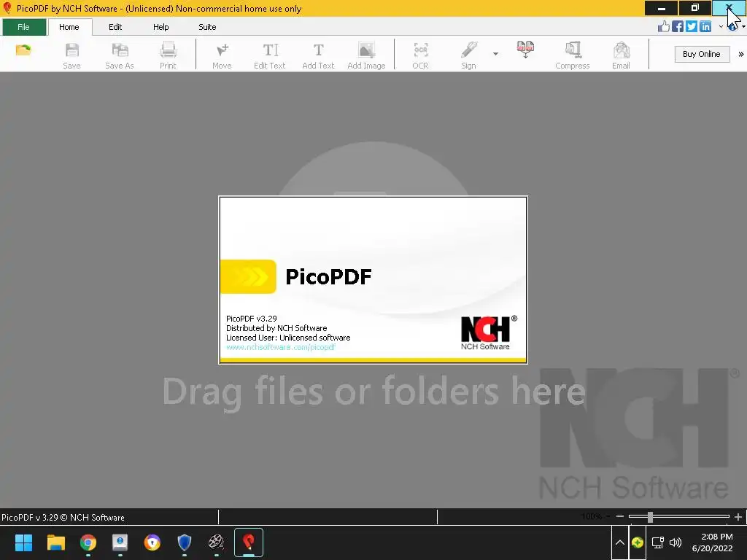This screenshot has width=747, height=560.
Task: Click the Save toolbar icon
Action: pyautogui.click(x=71, y=55)
